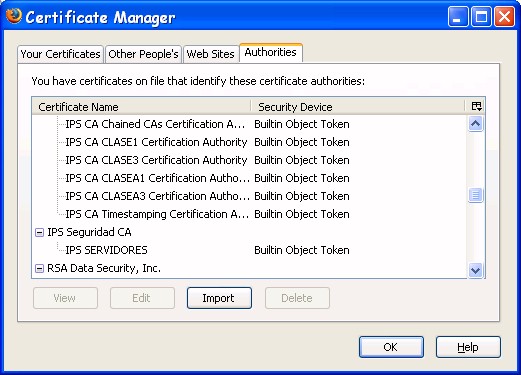Collapse the IPS Seguridad CA group

(39, 232)
